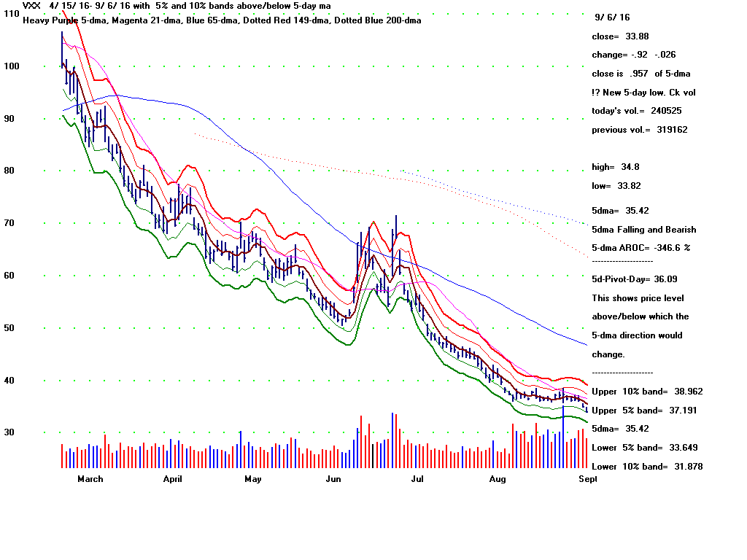Click the Aug month axis label
The image size is (747, 560).
[x=497, y=479]
